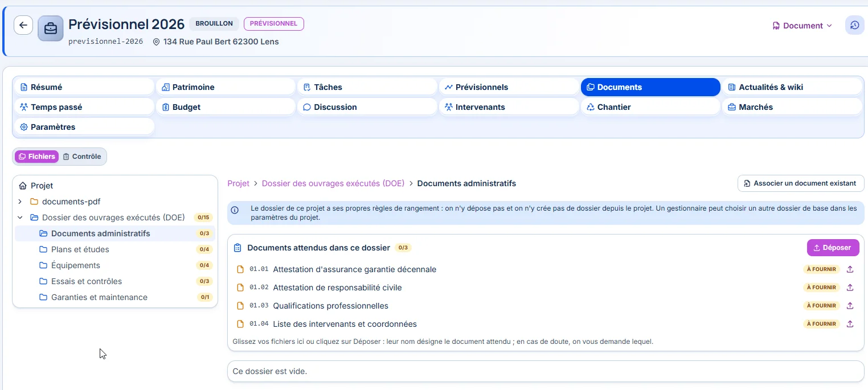Click file icon of document 01.02

[240, 288]
